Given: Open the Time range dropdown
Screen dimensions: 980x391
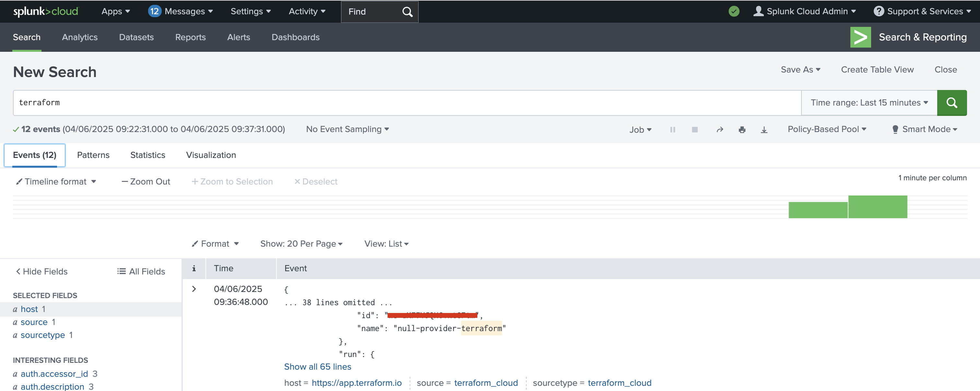Looking at the screenshot, I should (869, 103).
